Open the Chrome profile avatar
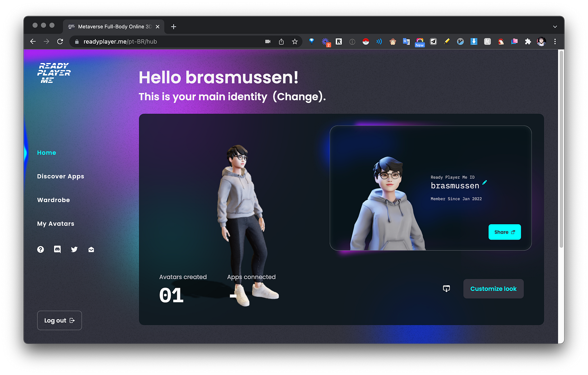The height and width of the screenshot is (375, 588). tap(542, 42)
